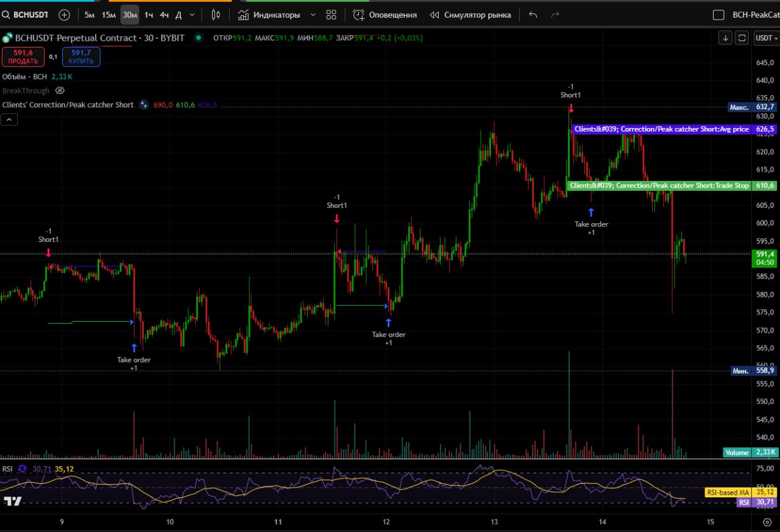Open the chart layout grid icon
Image resolution: width=780 pixels, height=532 pixels.
pos(331,15)
